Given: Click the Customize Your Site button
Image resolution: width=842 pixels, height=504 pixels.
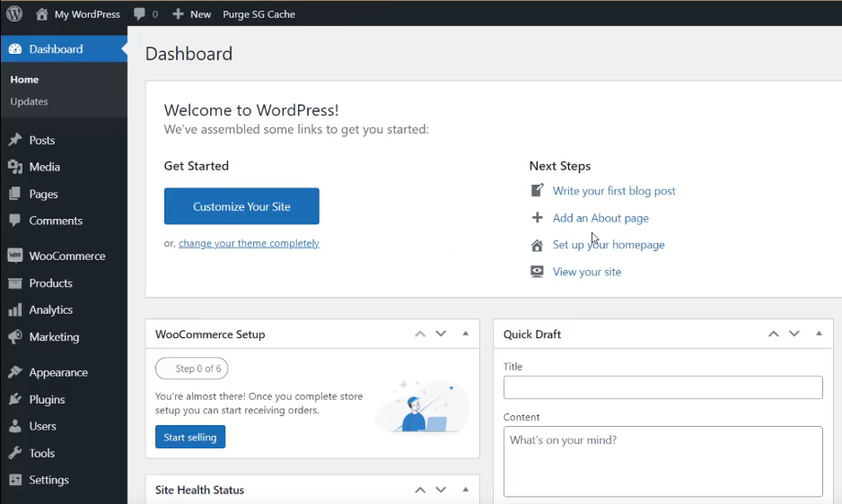Looking at the screenshot, I should [x=241, y=206].
